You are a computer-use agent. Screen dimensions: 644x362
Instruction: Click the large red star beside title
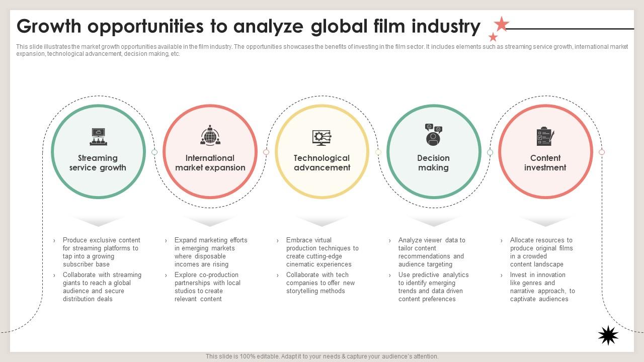(501, 24)
